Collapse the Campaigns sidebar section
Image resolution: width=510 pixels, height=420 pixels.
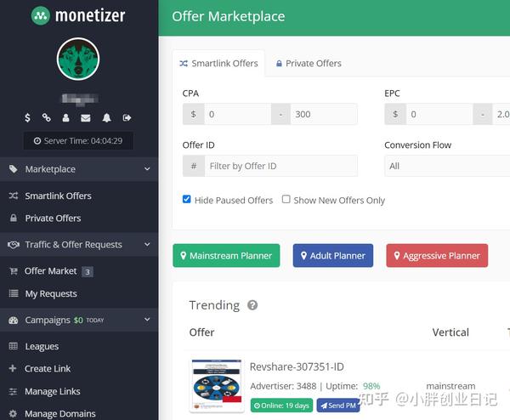tap(79, 321)
